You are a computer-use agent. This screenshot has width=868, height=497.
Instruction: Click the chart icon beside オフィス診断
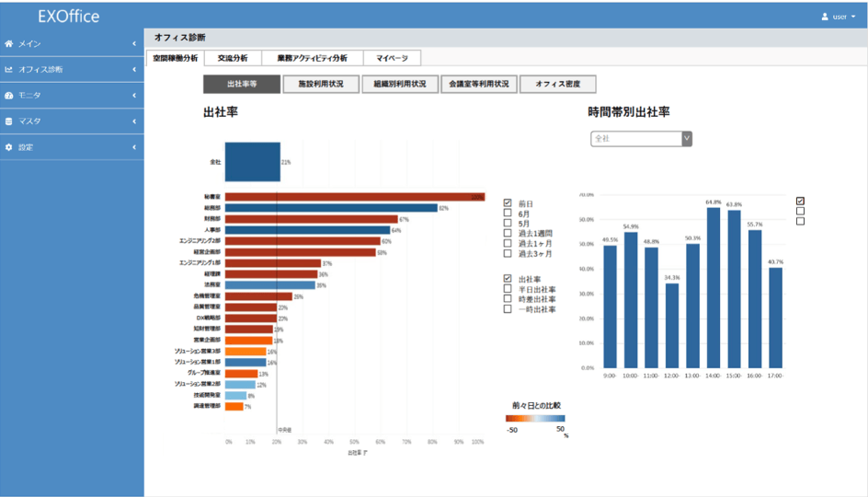click(x=9, y=69)
